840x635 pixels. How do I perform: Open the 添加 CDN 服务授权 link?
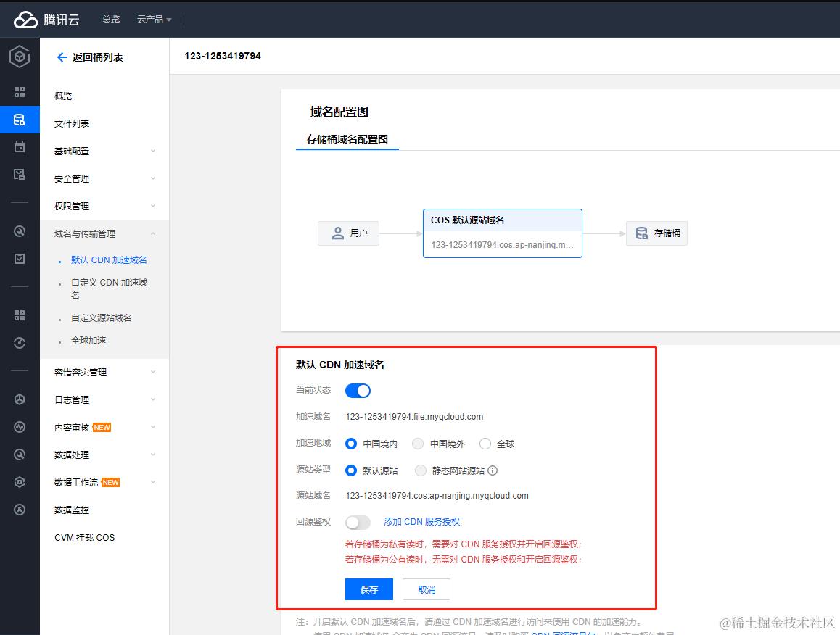click(421, 521)
